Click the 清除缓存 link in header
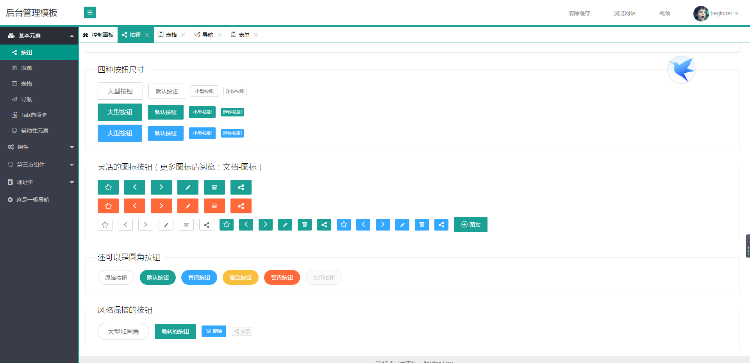Viewport: 750px width, 363px height. coord(579,13)
